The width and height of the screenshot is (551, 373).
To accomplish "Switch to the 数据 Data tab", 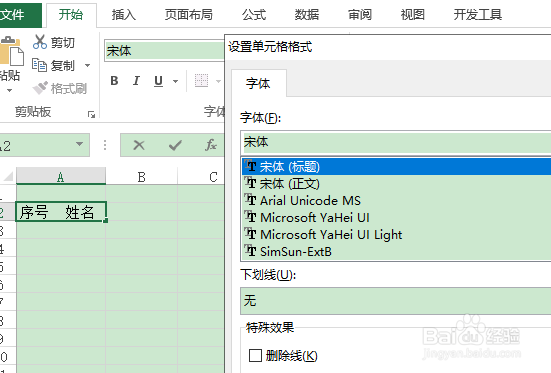I will point(307,15).
